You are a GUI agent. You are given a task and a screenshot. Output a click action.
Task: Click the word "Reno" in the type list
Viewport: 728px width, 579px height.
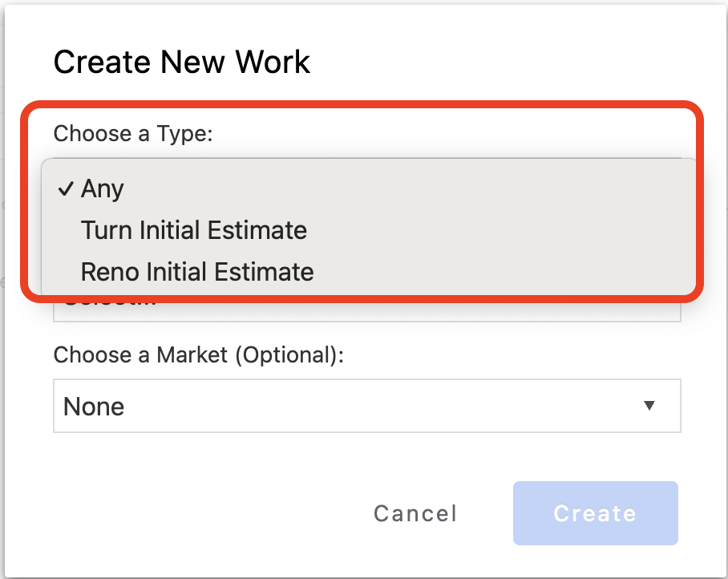[110, 272]
